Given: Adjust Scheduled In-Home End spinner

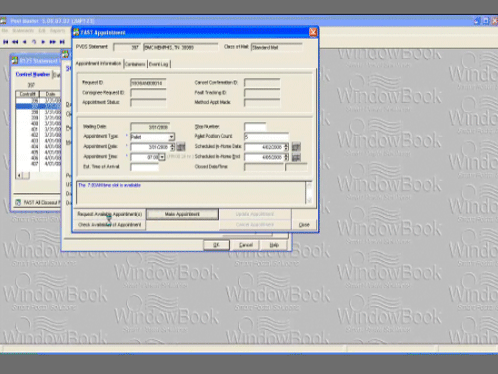Looking at the screenshot, I should pos(286,157).
